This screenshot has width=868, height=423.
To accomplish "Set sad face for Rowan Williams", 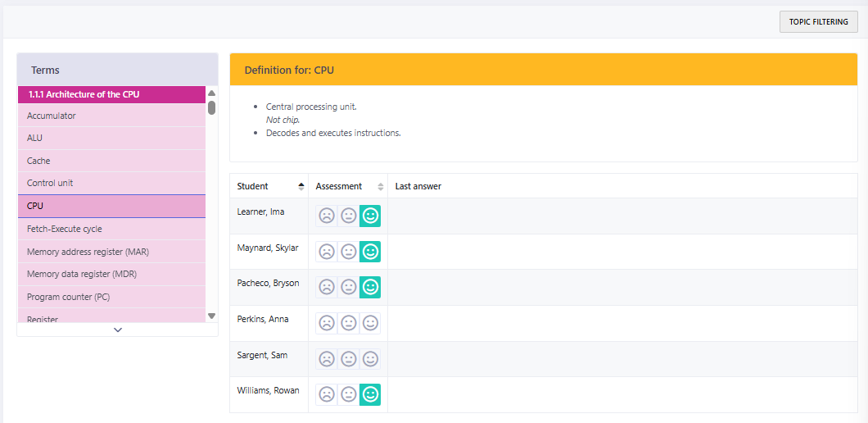I will [x=327, y=395].
